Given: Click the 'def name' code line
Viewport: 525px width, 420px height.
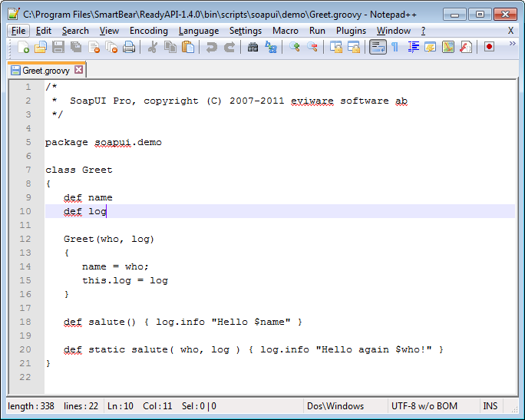Looking at the screenshot, I should pyautogui.click(x=88, y=197).
